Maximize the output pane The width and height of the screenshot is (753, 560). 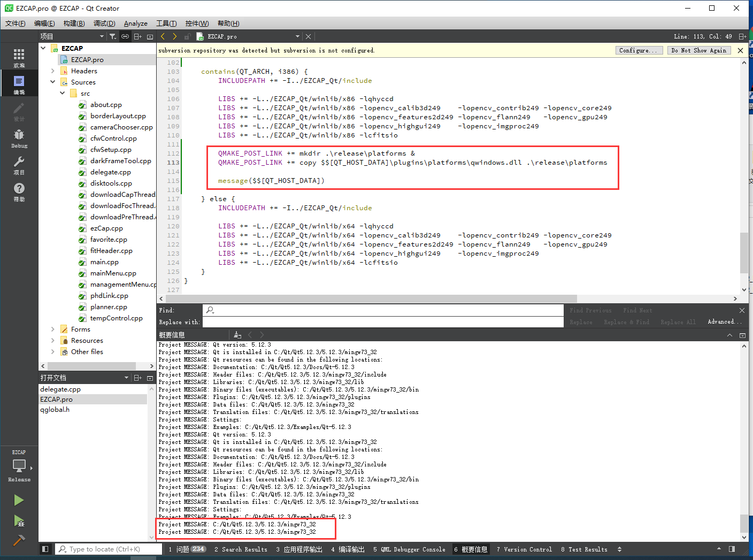pos(742,335)
